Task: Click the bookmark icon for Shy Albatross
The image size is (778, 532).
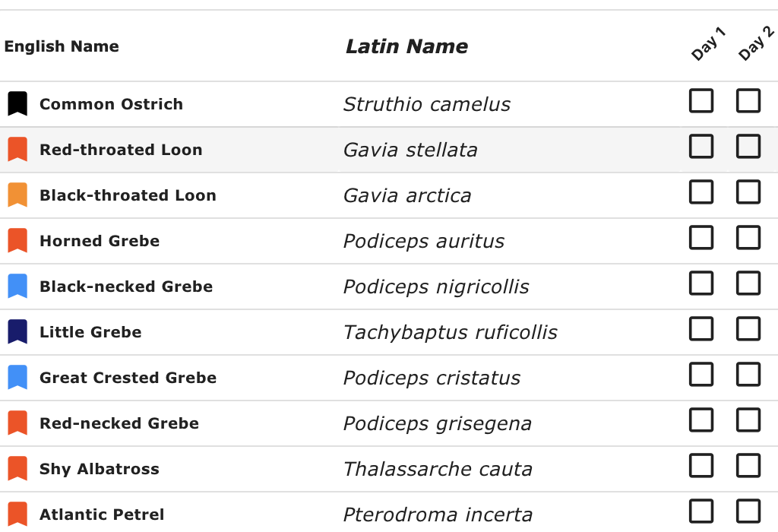Action: coord(17,469)
